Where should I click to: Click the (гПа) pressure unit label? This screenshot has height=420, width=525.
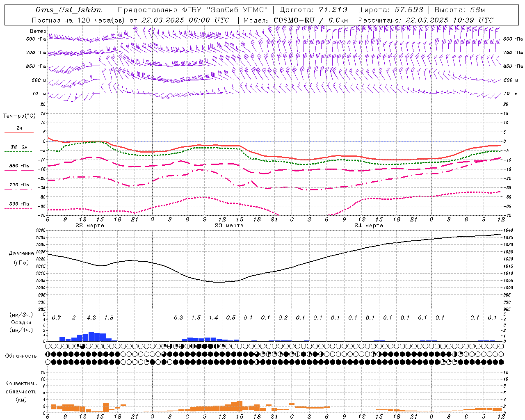[21, 262]
